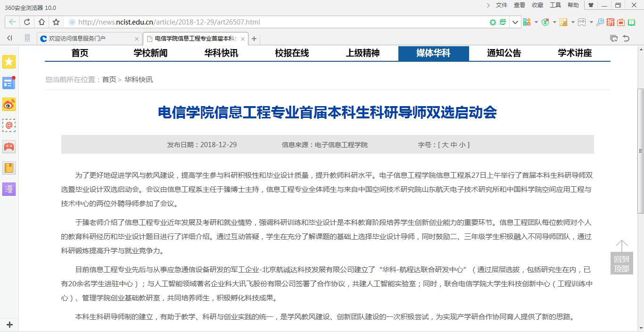644x332 pixels.
Task: Set font size to 大
Action: tap(445, 145)
